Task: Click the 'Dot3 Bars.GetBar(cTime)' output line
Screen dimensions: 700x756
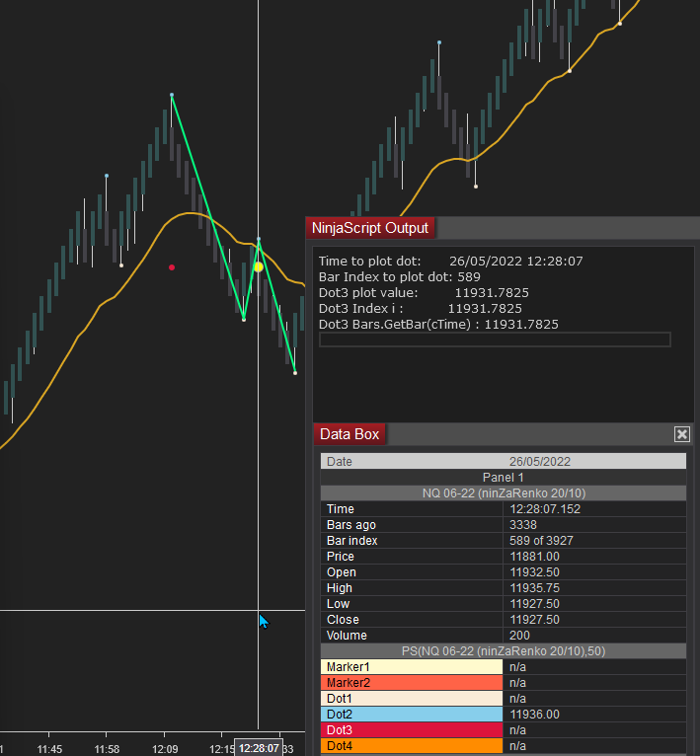Action: pyautogui.click(x=438, y=325)
